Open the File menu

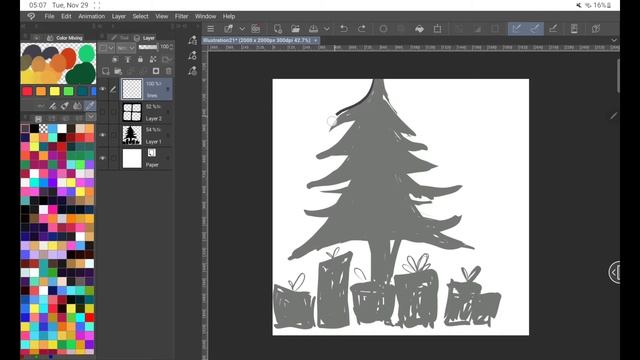(x=49, y=16)
